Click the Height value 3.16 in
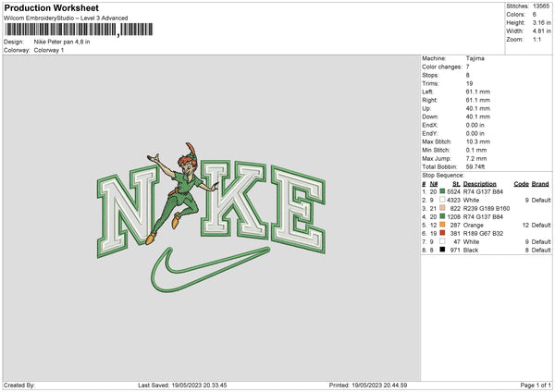The height and width of the screenshot is (392, 555). point(541,22)
